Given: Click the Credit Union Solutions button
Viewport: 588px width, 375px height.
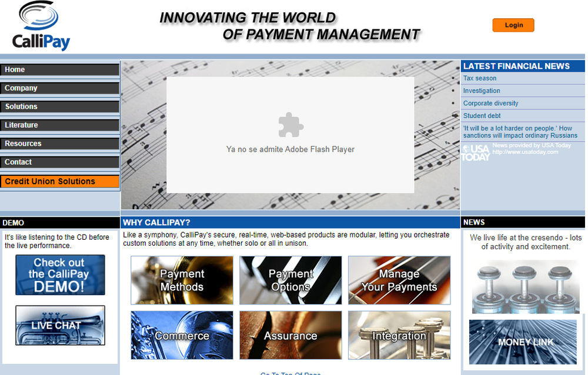Looking at the screenshot, I should pos(60,181).
